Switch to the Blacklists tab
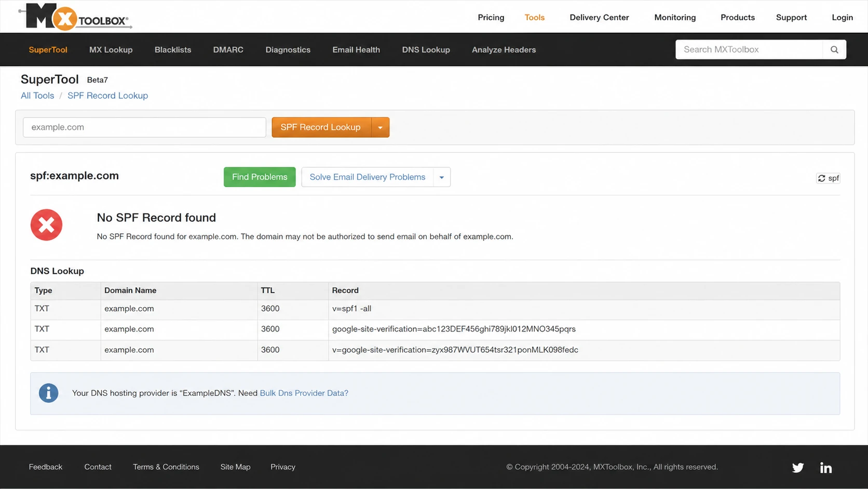 coord(173,50)
